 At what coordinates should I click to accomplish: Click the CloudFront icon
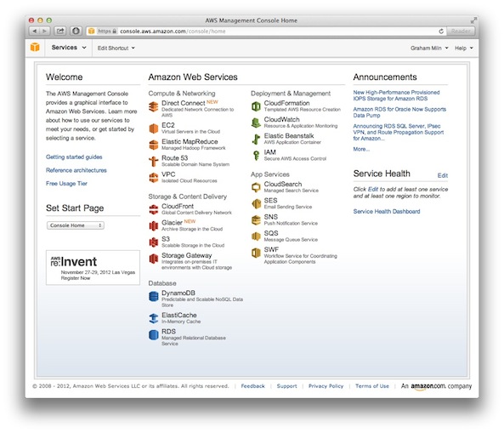pyautogui.click(x=154, y=209)
